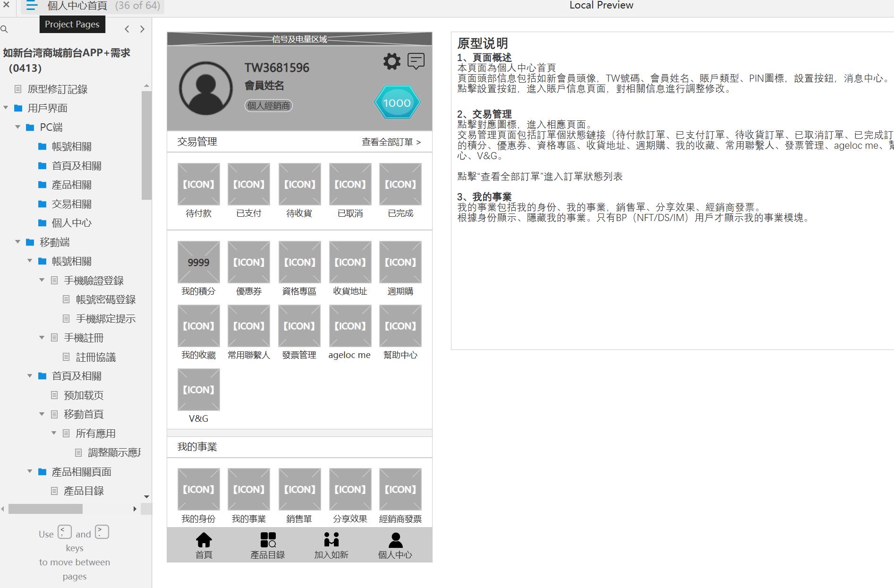
Task: Close the sidebar with the X button
Action: [x=6, y=5]
